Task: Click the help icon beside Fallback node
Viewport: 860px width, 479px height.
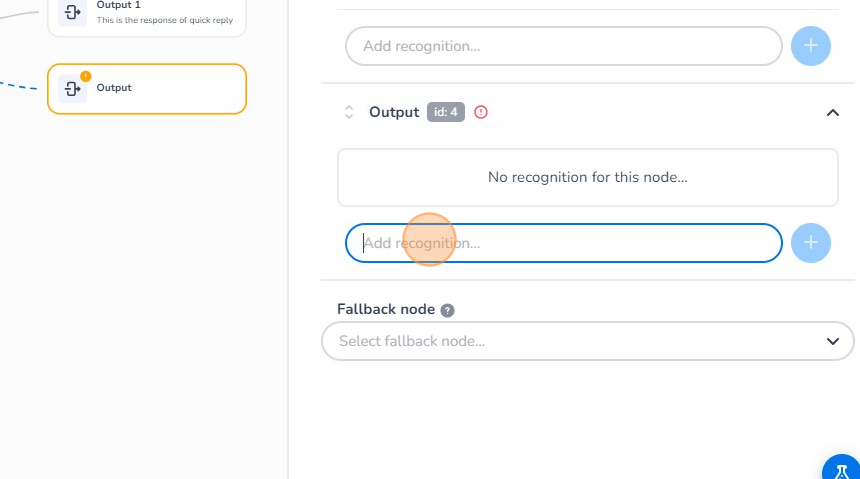Action: pos(448,310)
